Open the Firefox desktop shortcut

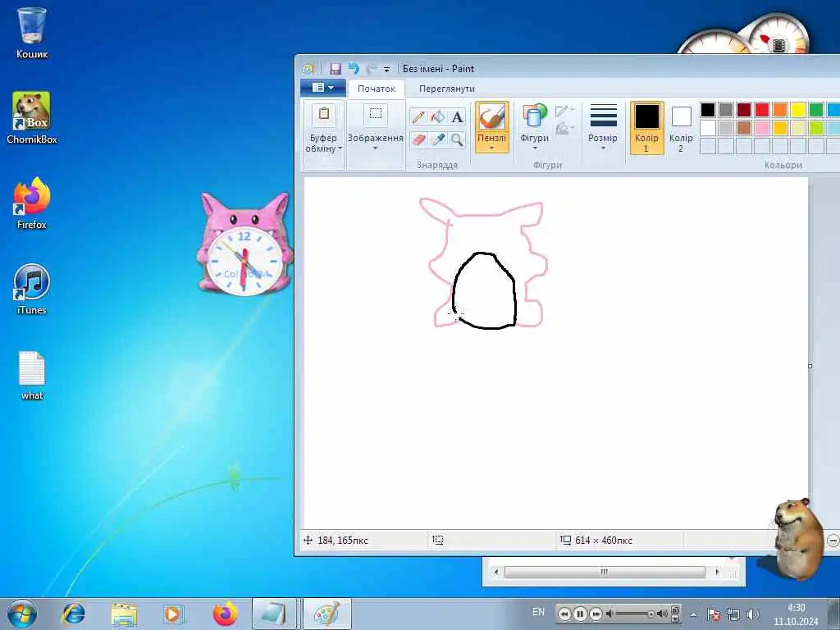(x=32, y=203)
